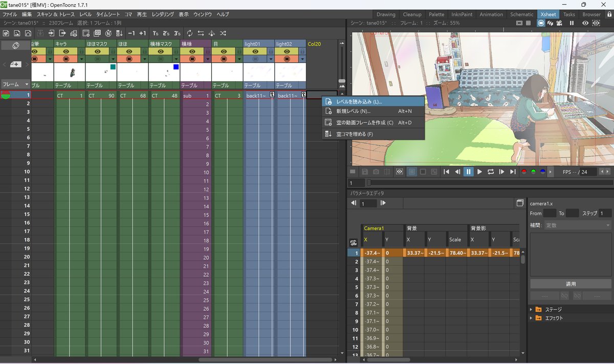Viewport: 614px width, 364px height.
Task: Open キャラ column camstand options arrow
Action: tap(81, 59)
